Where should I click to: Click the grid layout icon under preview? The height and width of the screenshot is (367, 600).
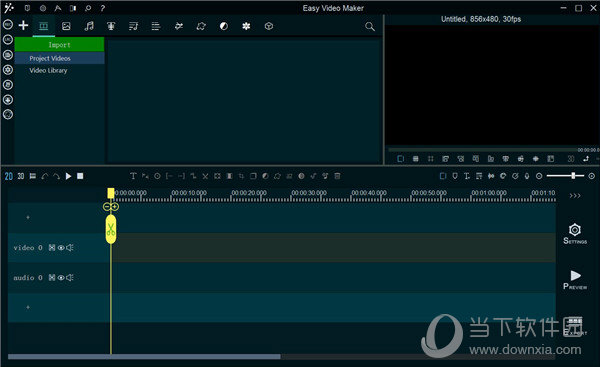416,159
